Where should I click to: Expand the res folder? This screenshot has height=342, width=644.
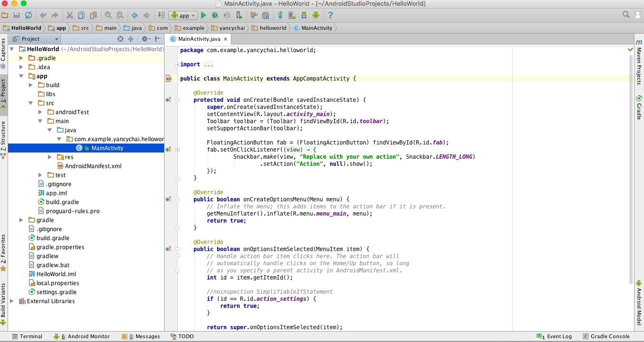(x=49, y=157)
